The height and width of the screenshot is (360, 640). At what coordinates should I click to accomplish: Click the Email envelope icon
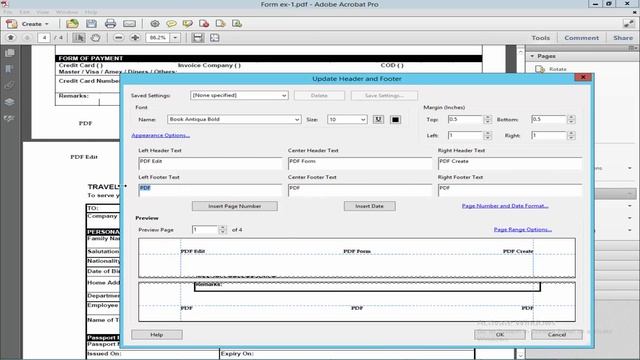coord(129,24)
